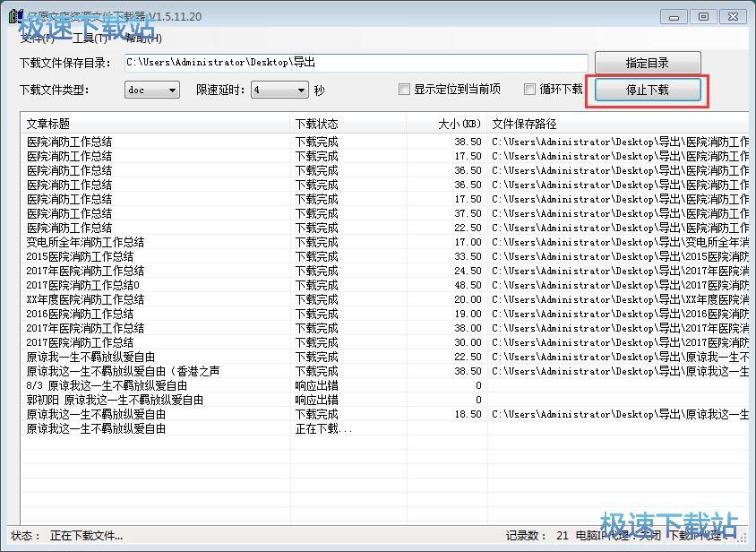Click the size value 19.00
756x552 pixels.
pos(468,315)
